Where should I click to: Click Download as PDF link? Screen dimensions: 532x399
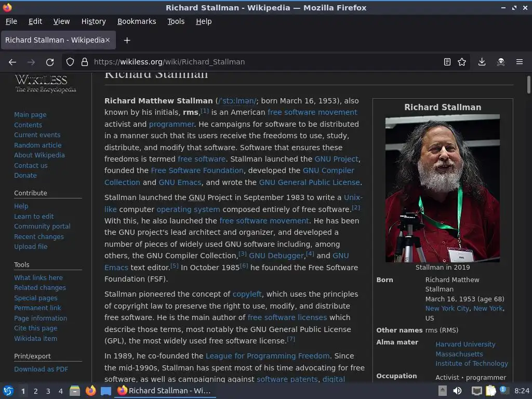pos(41,369)
